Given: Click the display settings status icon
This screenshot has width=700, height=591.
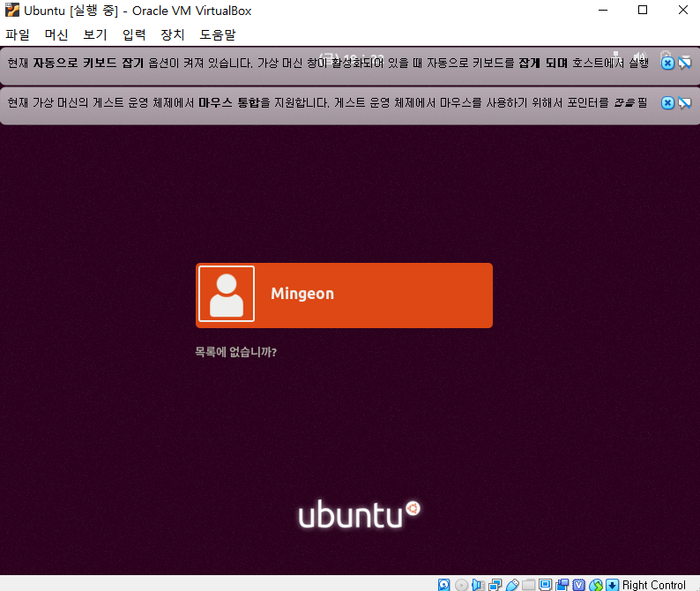Looking at the screenshot, I should tap(545, 584).
